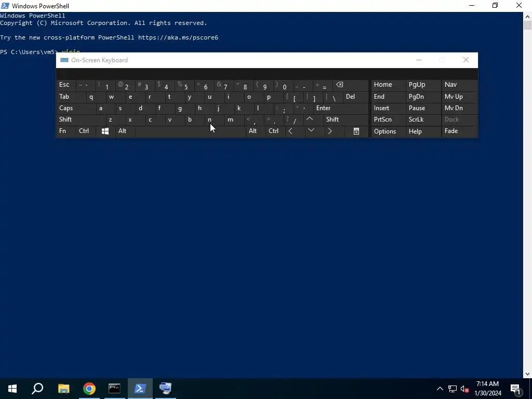Toggle the Caps lock key

(x=76, y=108)
